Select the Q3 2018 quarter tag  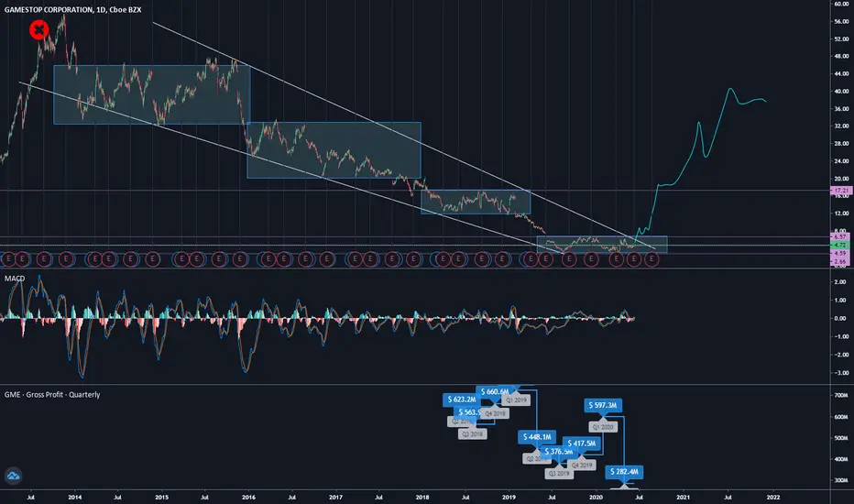click(472, 434)
